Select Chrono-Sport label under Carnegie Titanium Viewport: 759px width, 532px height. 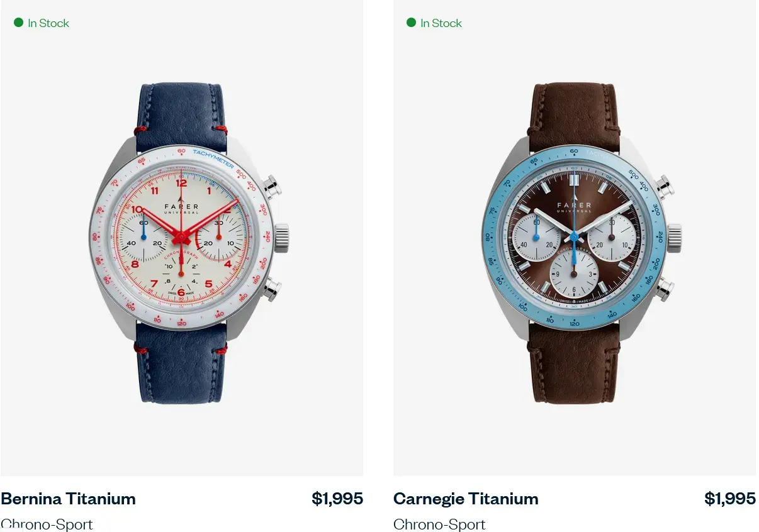[x=440, y=524]
